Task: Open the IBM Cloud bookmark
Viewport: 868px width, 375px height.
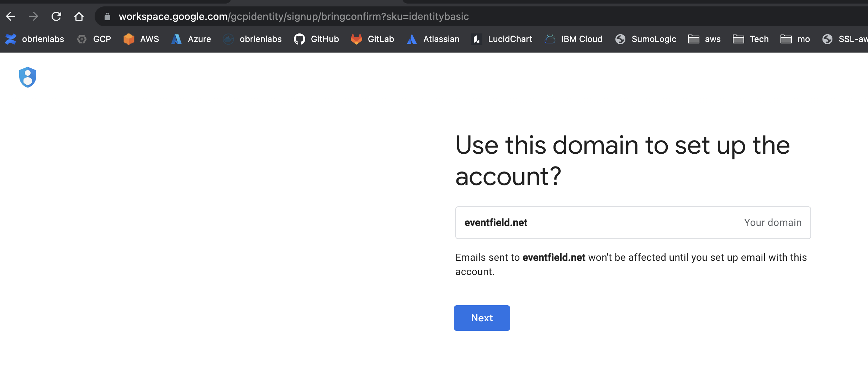Action: click(x=573, y=39)
